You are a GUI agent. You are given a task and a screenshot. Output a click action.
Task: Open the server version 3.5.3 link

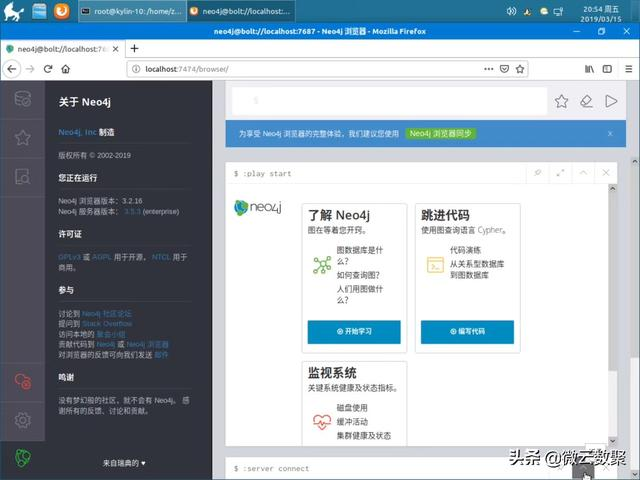[x=132, y=211]
